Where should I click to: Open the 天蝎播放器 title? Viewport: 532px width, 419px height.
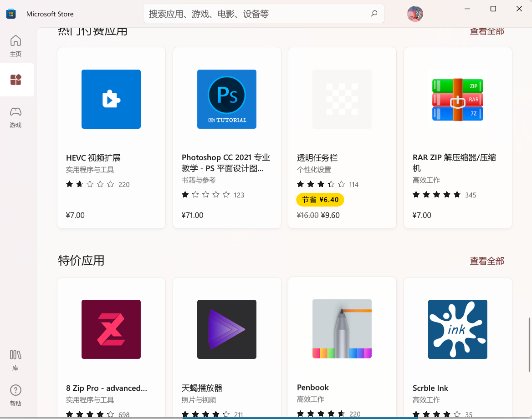(202, 388)
